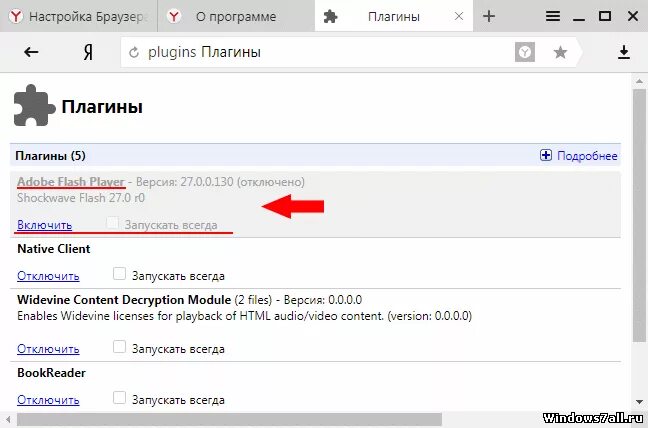Click Отключить under Widevine Content Decryption Module
The width and height of the screenshot is (648, 428).
click(x=48, y=349)
